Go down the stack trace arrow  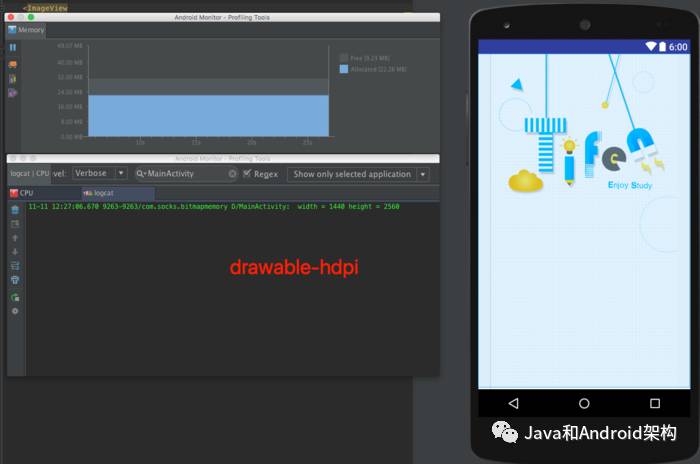(x=15, y=252)
